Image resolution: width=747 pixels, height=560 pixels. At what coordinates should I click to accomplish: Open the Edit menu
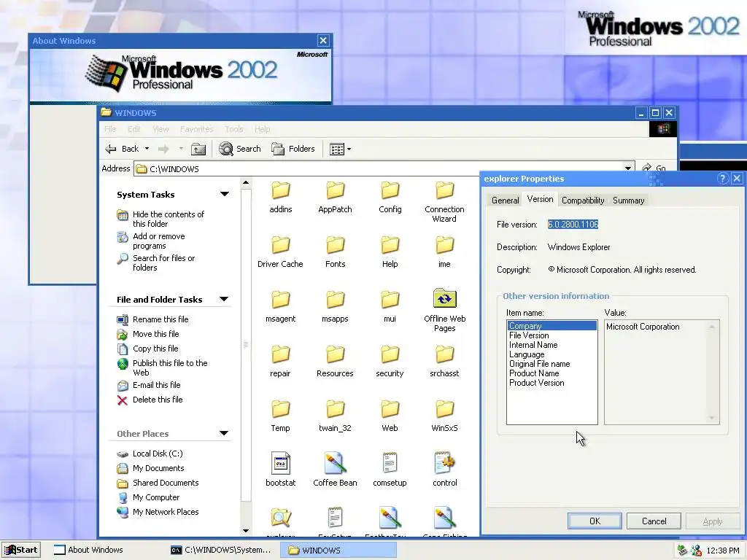[134, 129]
